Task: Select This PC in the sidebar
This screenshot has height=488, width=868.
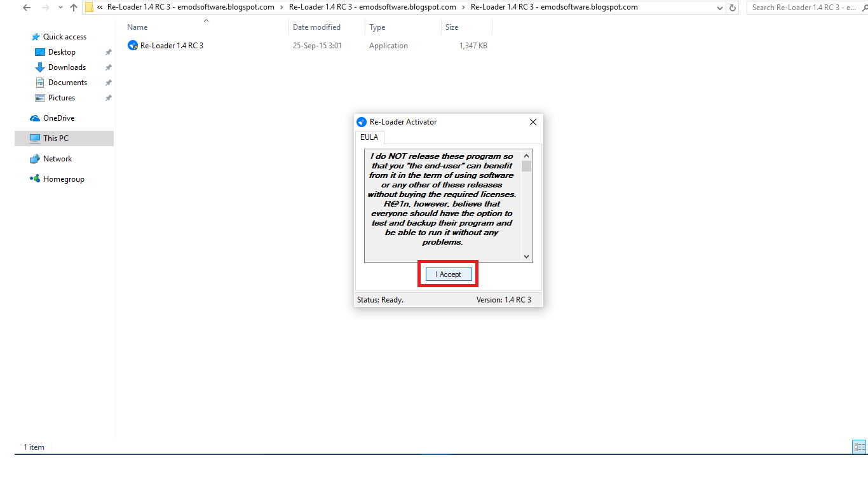Action: click(x=64, y=139)
